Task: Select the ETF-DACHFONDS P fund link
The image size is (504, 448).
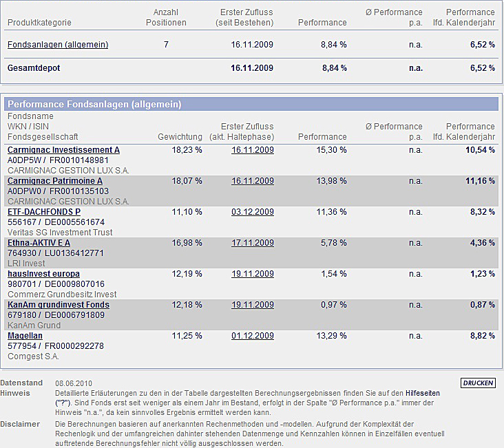Action: (44, 212)
